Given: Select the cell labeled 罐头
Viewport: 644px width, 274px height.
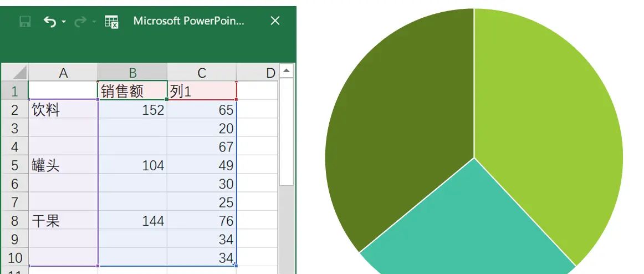Looking at the screenshot, I should pos(63,165).
